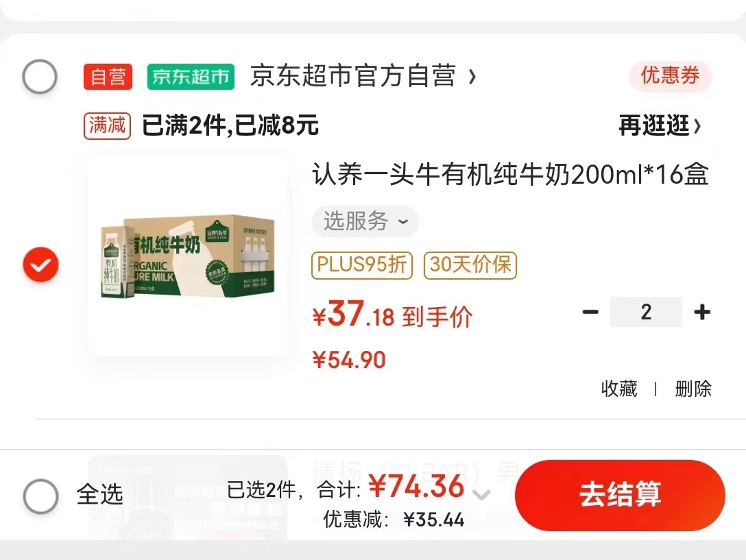Open 再逛逛 to browse more deals
Screen dimensions: 746x560
click(660, 125)
